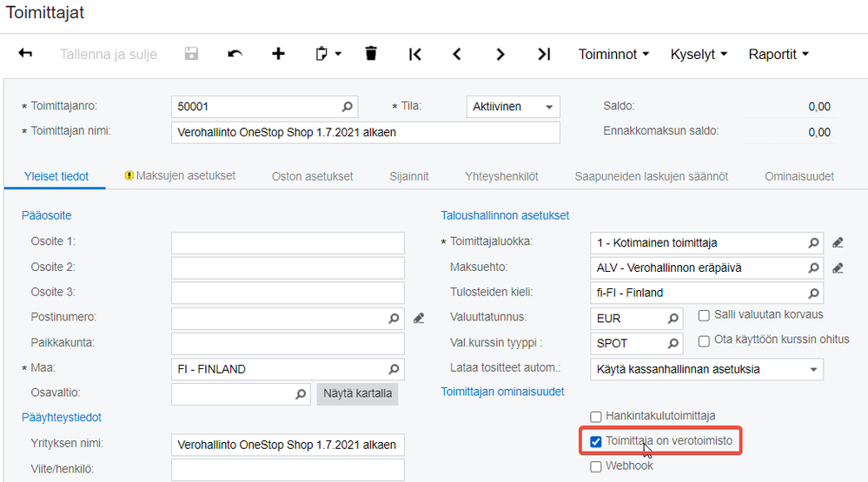The height and width of the screenshot is (482, 868).
Task: Go to first record icon
Action: (415, 54)
